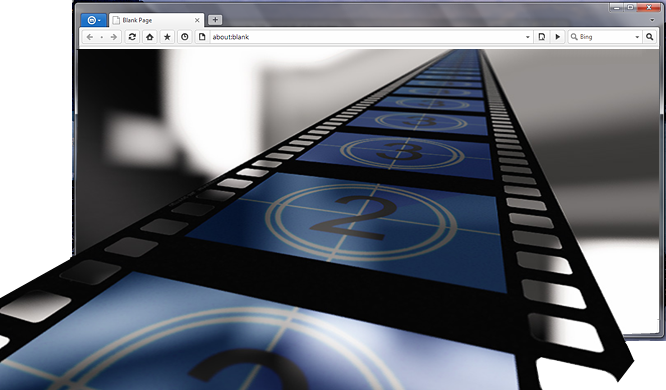Open the Maxthon main menu button
The height and width of the screenshot is (390, 666).
(x=93, y=20)
